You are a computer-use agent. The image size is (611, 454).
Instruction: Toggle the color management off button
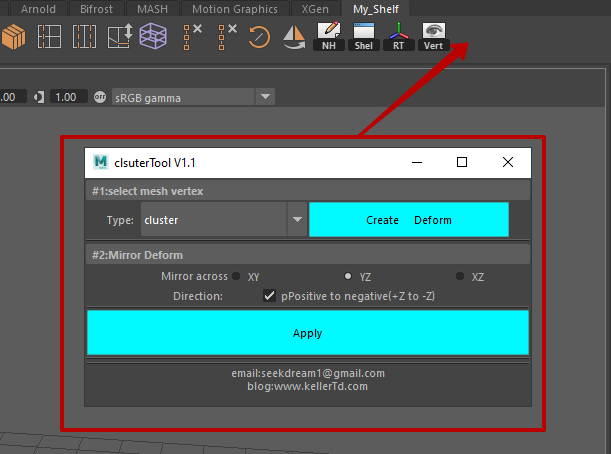coord(100,97)
